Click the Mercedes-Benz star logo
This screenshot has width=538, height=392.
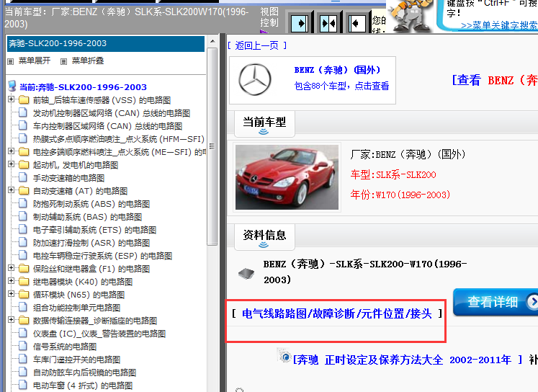click(255, 79)
